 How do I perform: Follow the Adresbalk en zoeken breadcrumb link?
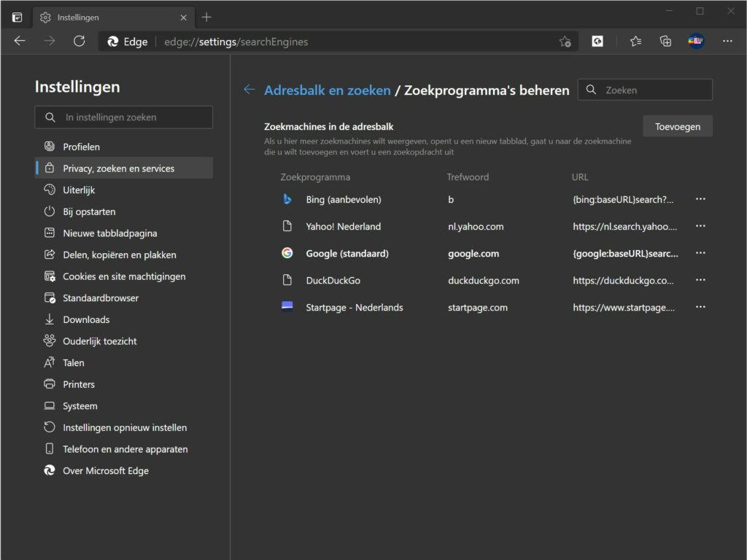pyautogui.click(x=328, y=90)
